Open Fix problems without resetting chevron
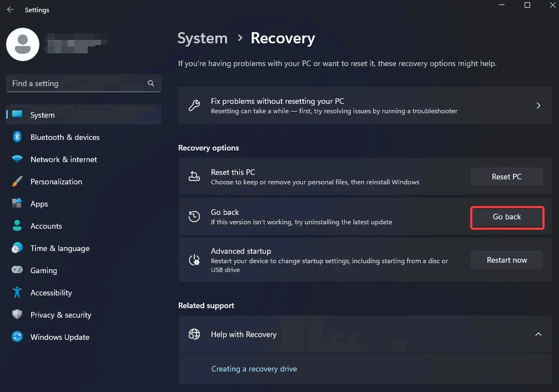Viewport: 559px width, 392px height. coord(538,105)
